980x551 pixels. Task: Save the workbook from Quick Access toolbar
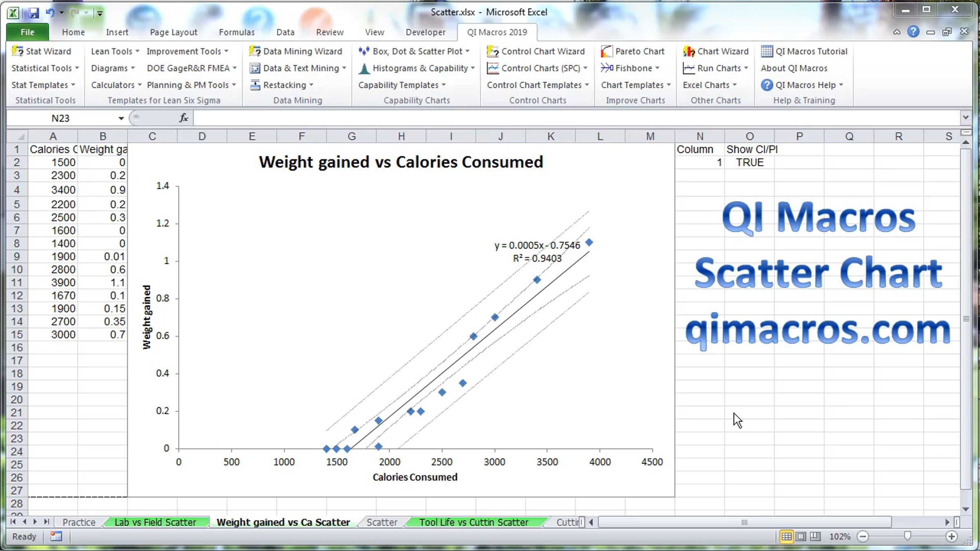click(x=33, y=13)
